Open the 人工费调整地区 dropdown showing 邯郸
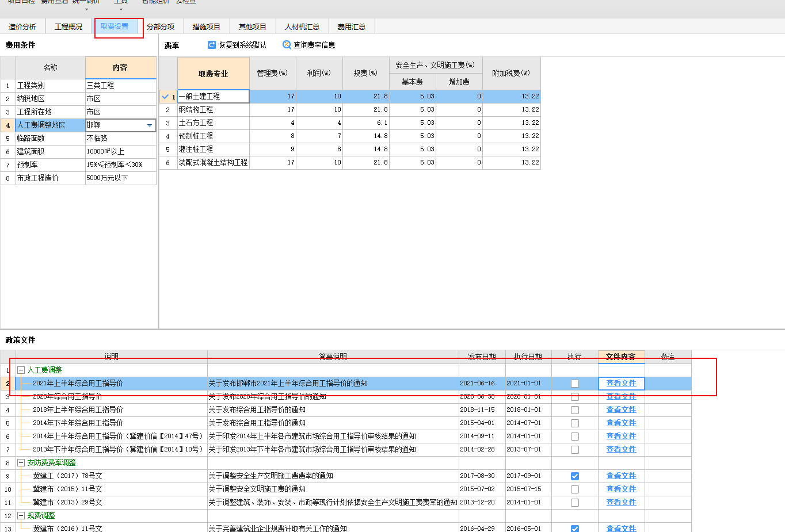The image size is (785, 532). point(150,125)
